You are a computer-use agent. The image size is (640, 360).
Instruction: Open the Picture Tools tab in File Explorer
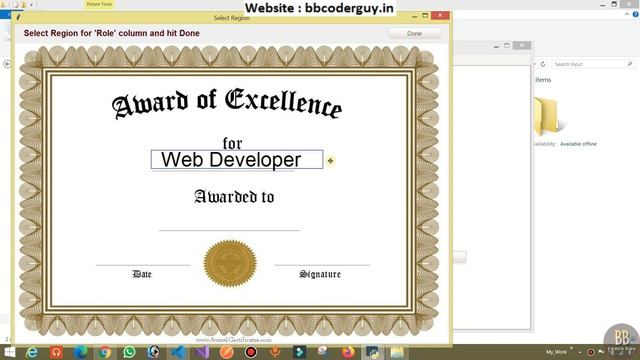pyautogui.click(x=99, y=4)
